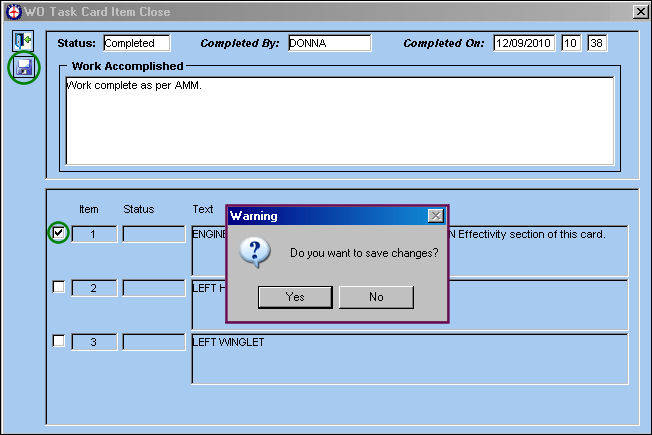Close the Warning dialog

pos(436,216)
